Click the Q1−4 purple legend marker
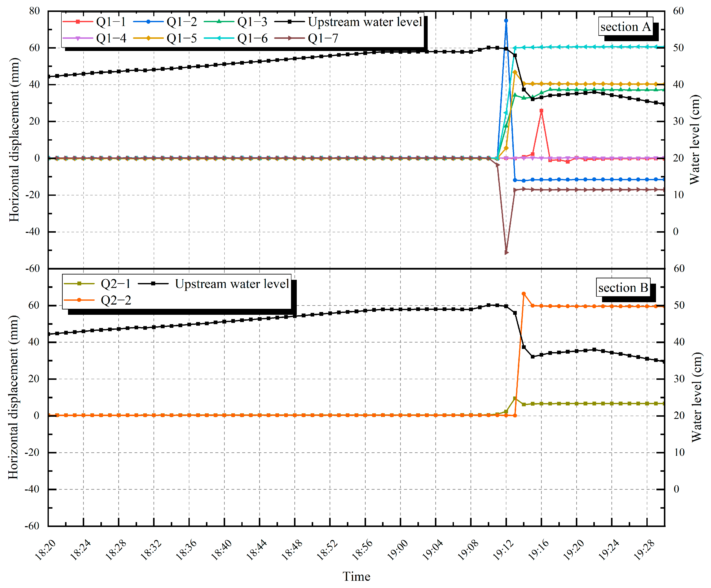This screenshot has width=711, height=588. click(x=78, y=38)
